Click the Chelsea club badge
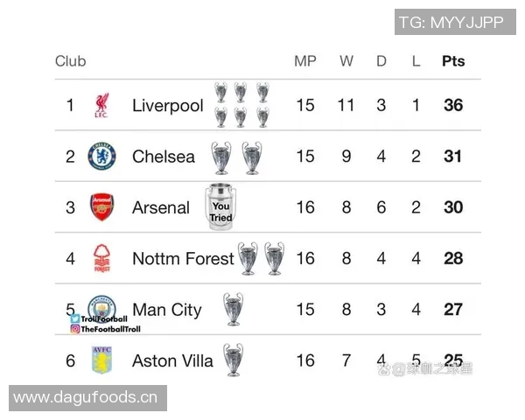525x420 pixels. (101, 157)
